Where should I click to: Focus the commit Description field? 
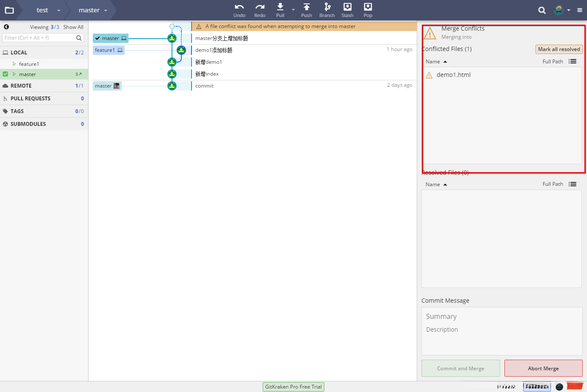(502, 330)
